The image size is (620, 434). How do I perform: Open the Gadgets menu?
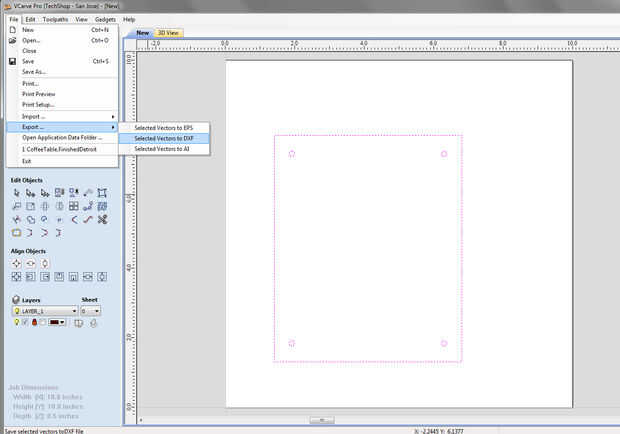point(105,19)
